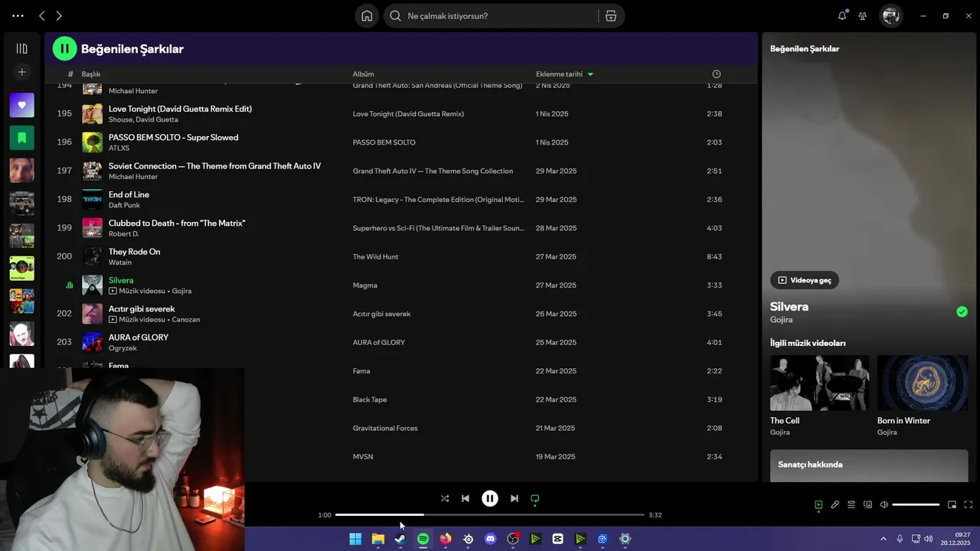Mute with the volume speaker icon
980x551 pixels.
tap(884, 504)
